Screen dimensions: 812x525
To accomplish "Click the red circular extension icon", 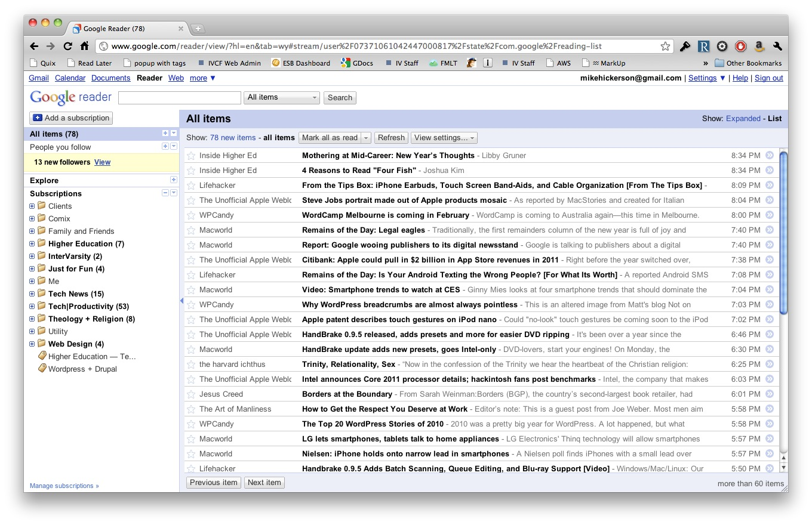I will click(740, 46).
